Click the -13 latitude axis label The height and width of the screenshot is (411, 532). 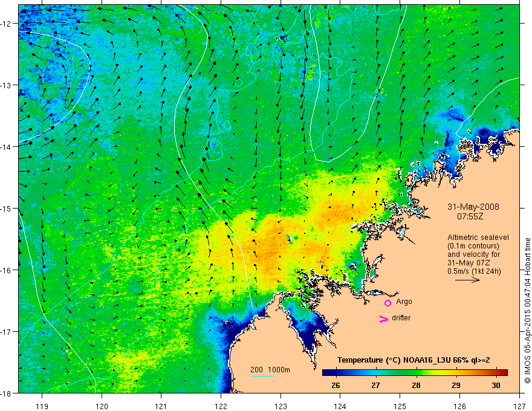7,85
